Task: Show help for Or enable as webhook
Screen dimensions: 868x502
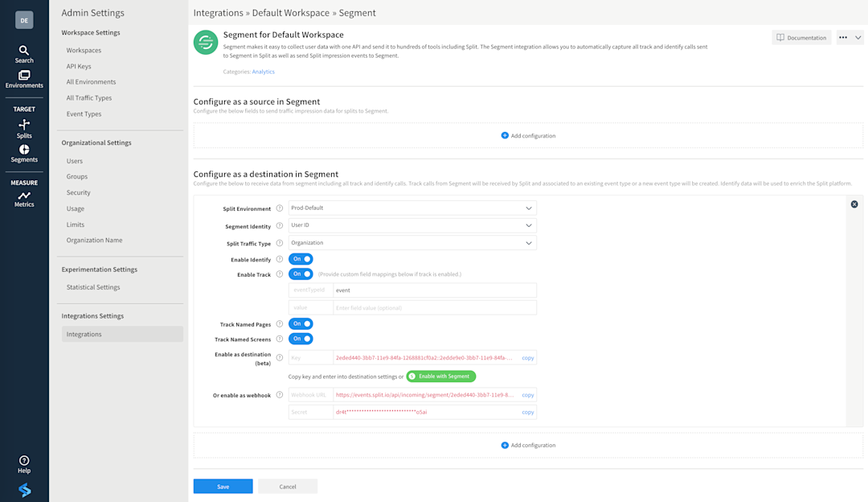Action: tap(280, 394)
